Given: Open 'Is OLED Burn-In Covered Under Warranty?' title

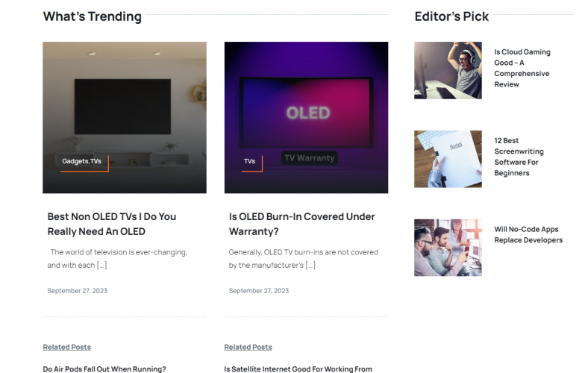Looking at the screenshot, I should (302, 224).
